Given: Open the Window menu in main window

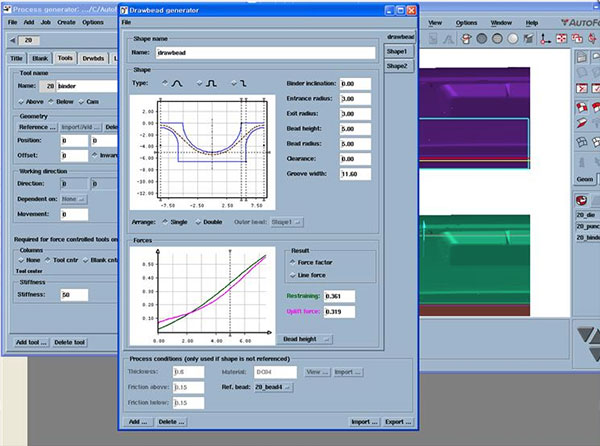Looking at the screenshot, I should 501,23.
